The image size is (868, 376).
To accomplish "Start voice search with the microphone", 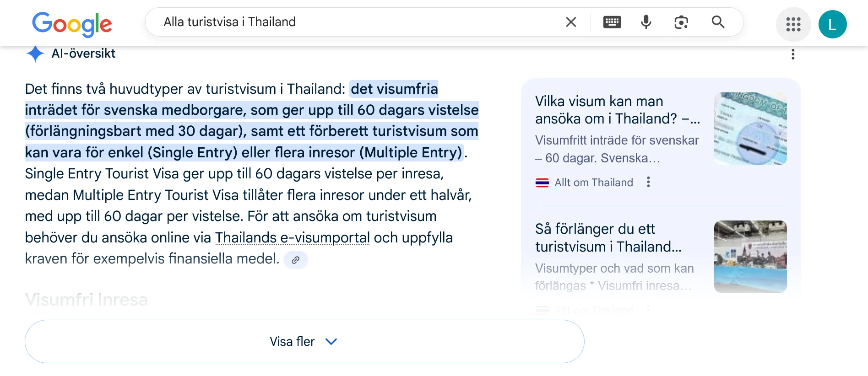I will pos(646,22).
